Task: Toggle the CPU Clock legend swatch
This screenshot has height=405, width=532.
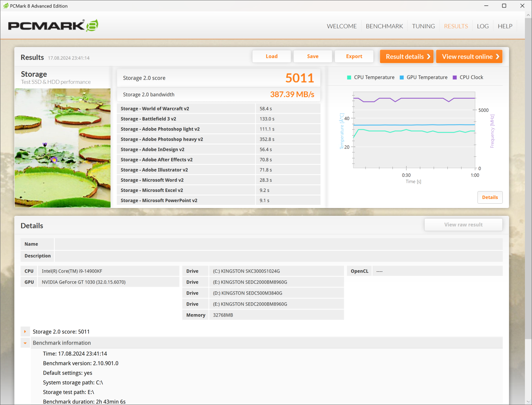Action: pos(455,77)
